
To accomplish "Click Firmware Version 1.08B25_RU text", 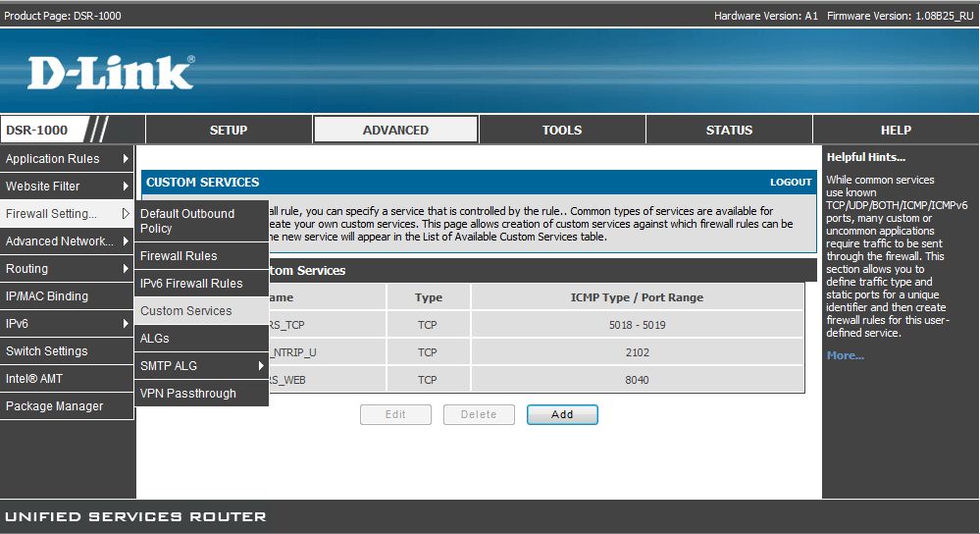I will pos(900,16).
